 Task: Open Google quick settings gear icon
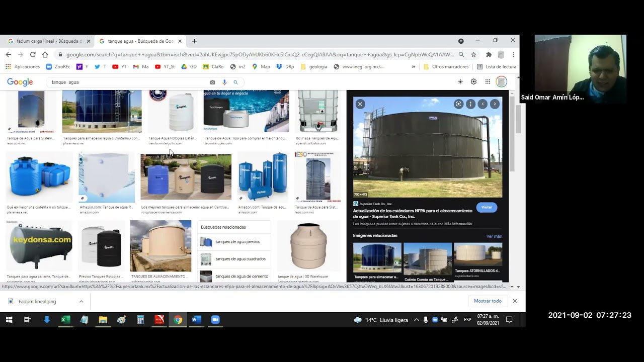[473, 81]
